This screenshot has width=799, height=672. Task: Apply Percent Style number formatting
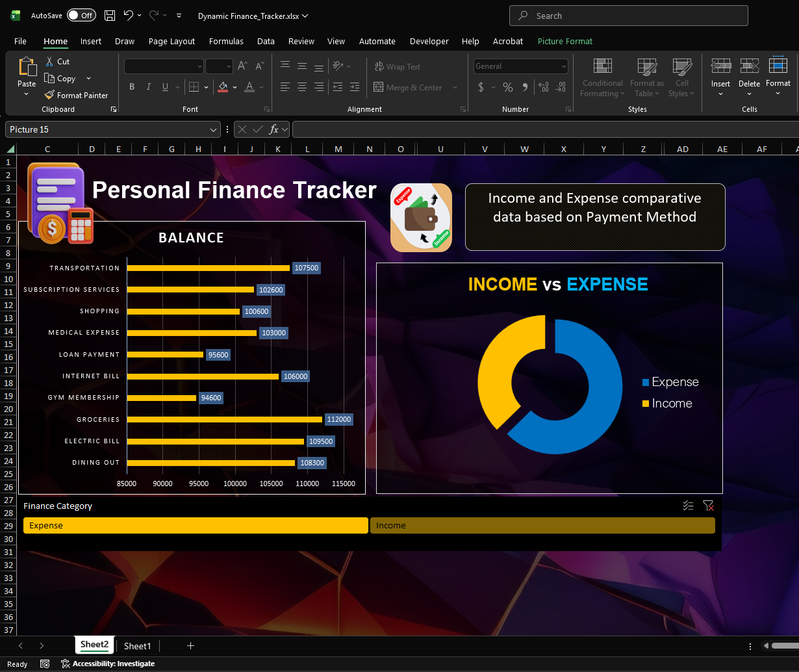click(507, 86)
